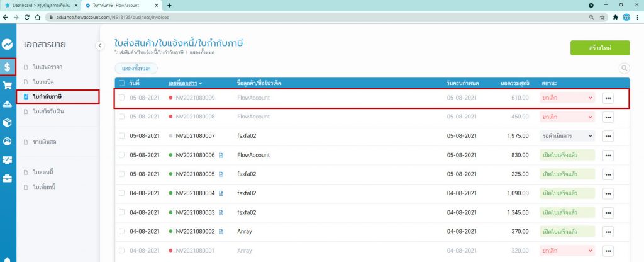Click the เปิดใบเสร็จแล้ว status of INV2021080002
644x262 pixels.
[x=567, y=232]
